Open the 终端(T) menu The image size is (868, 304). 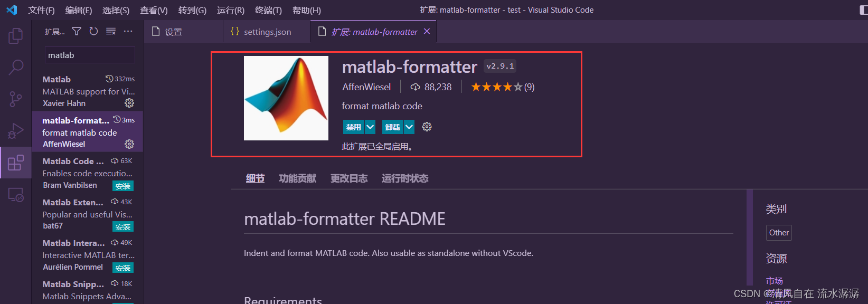click(268, 10)
